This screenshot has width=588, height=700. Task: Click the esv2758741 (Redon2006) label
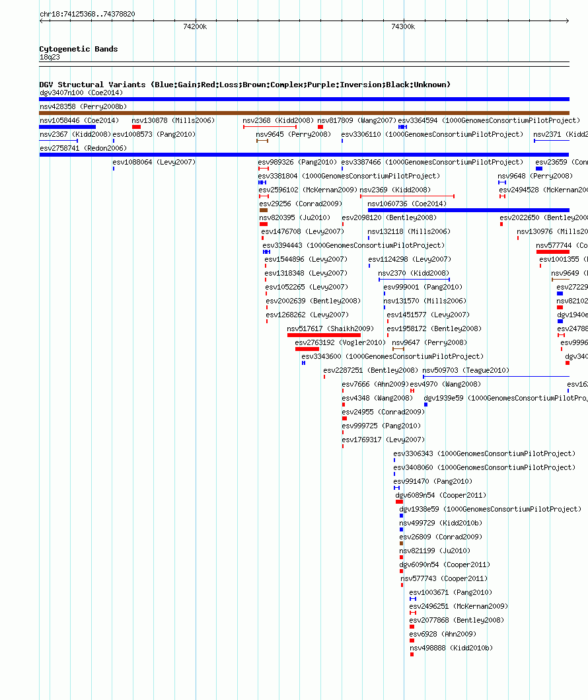coord(83,148)
